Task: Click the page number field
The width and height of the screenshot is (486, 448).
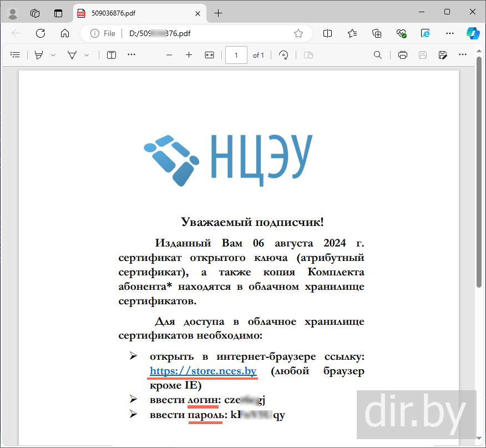Action: (x=236, y=55)
